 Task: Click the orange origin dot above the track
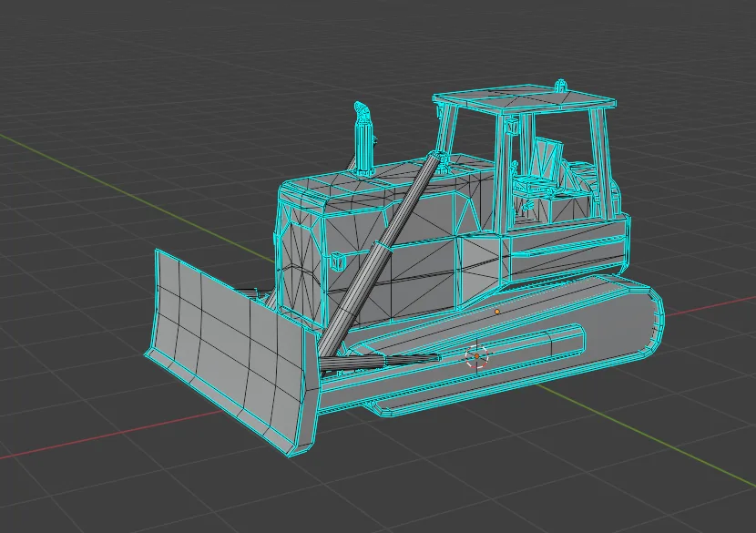pos(497,313)
